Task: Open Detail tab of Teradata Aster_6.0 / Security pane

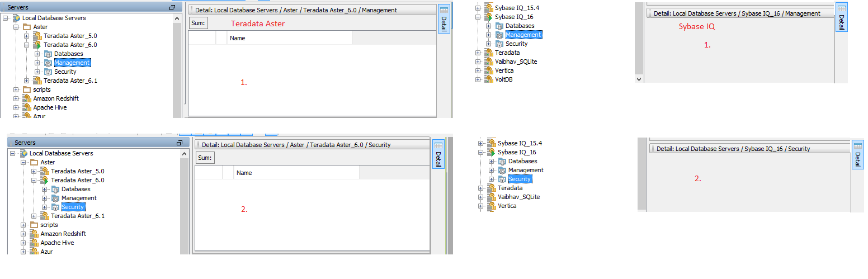Action: click(438, 154)
